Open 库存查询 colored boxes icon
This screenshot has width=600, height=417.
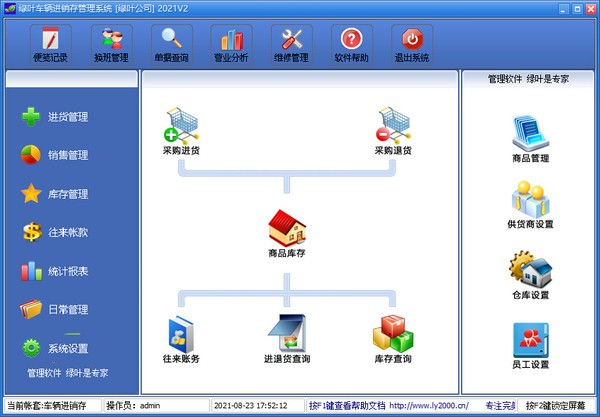pos(393,339)
